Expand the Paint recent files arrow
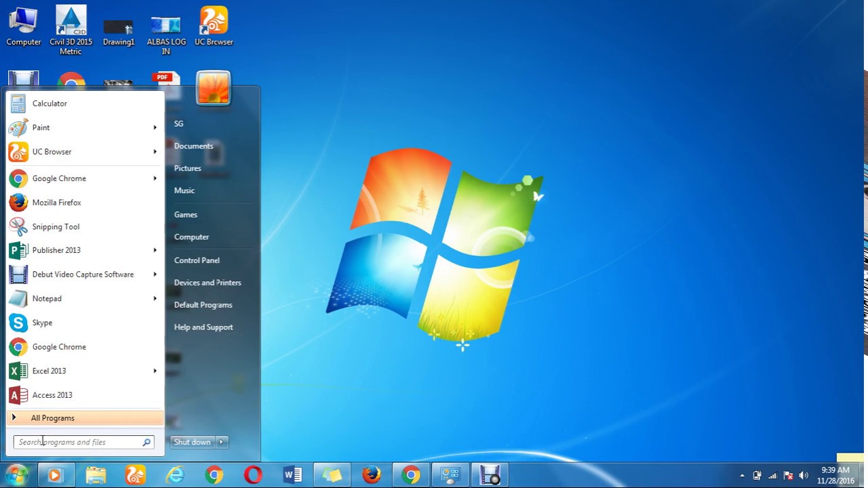The image size is (868, 488). pyautogui.click(x=155, y=127)
